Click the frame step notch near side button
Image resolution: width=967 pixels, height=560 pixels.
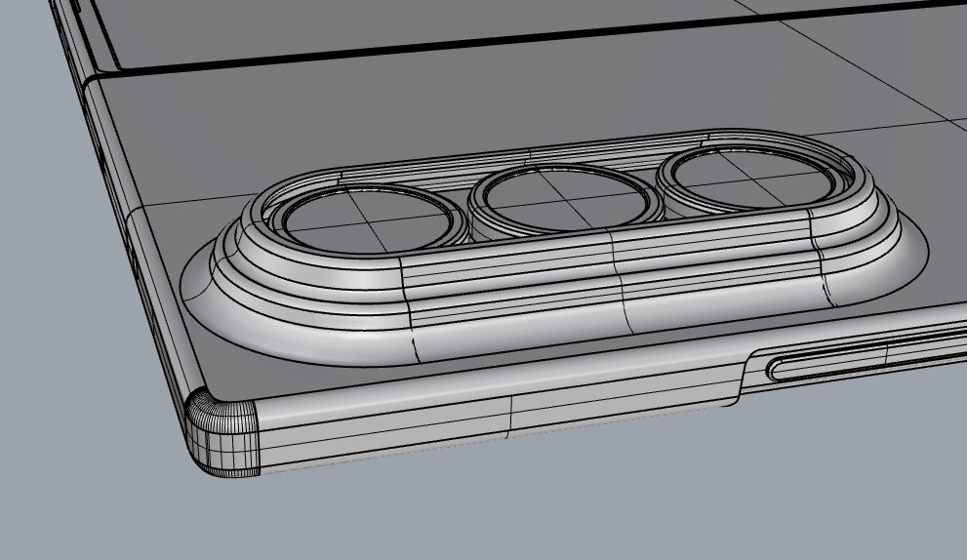[x=740, y=376]
